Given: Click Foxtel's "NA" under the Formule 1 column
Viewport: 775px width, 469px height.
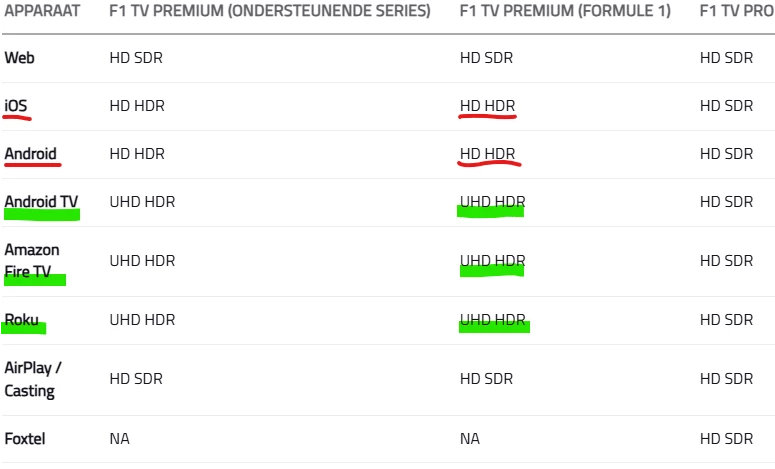Looking at the screenshot, I should [x=470, y=438].
